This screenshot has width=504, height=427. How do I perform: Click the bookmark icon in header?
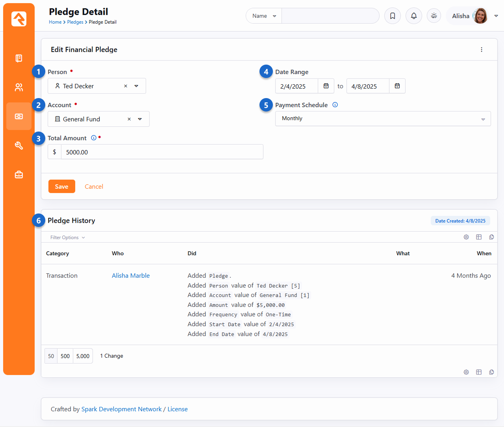(393, 16)
